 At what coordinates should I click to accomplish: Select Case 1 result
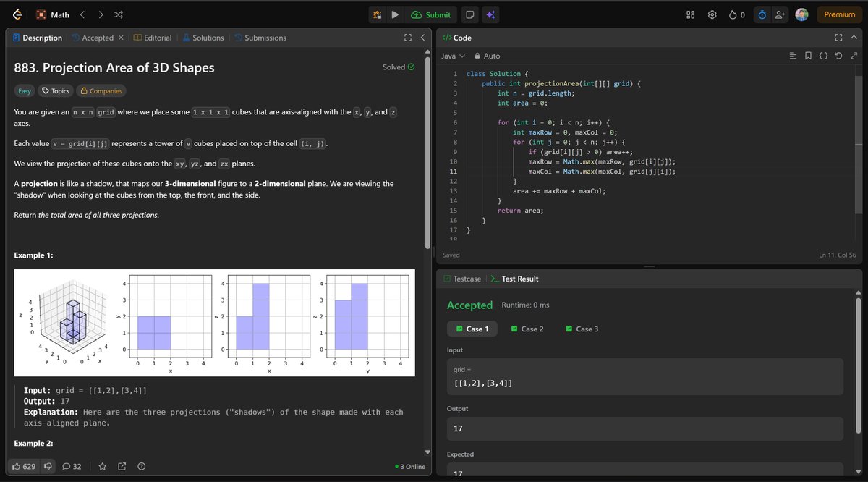coord(472,329)
